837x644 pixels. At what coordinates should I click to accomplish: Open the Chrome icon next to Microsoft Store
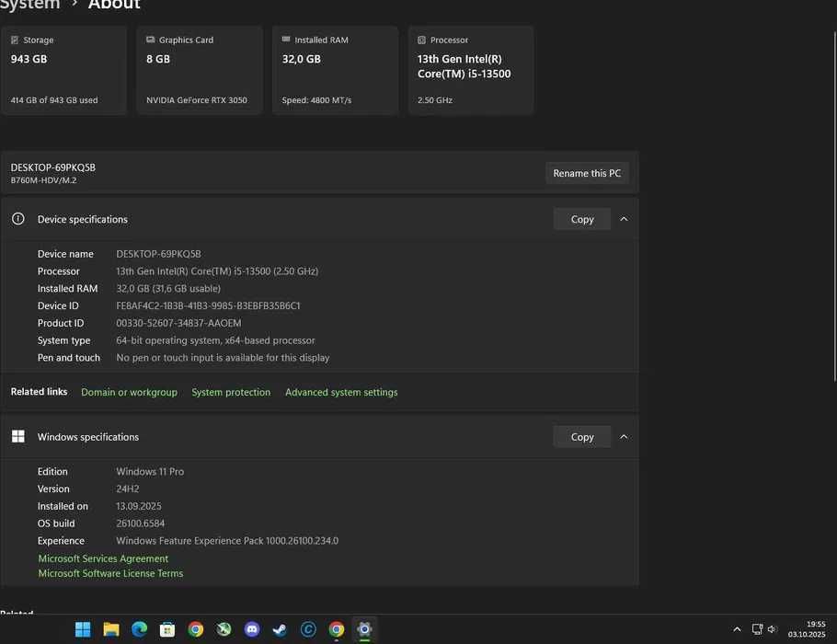point(196,629)
